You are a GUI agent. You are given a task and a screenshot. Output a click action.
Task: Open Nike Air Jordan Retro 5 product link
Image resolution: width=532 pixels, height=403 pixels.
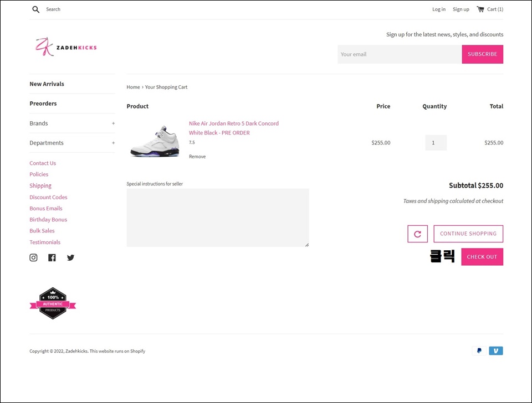(x=234, y=128)
